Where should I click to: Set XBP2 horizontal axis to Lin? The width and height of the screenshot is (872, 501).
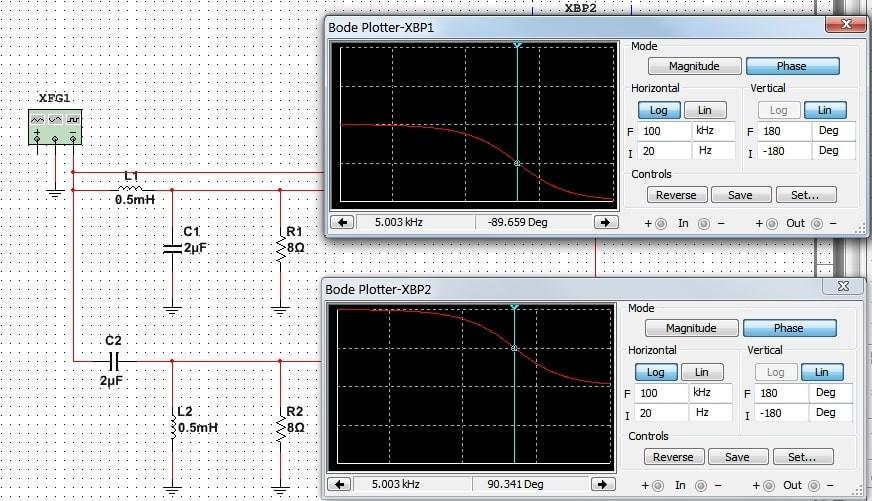702,372
